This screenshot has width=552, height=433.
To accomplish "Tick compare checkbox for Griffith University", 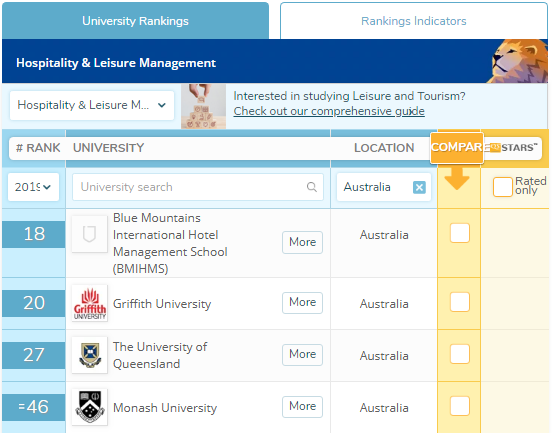I will click(x=460, y=302).
